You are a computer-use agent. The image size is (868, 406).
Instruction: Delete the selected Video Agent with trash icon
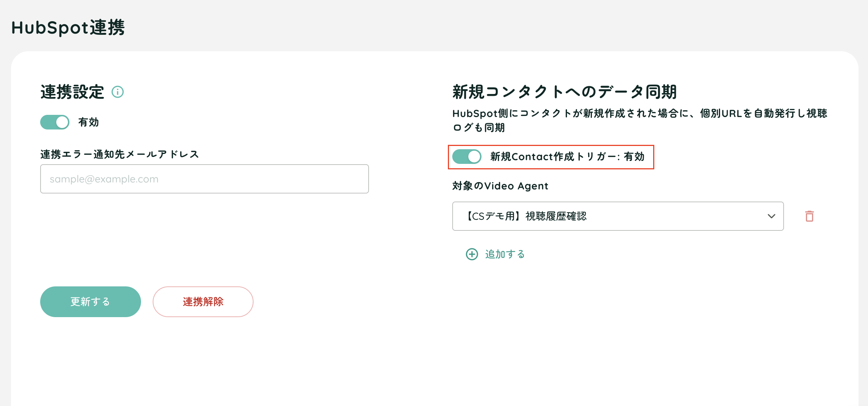pos(810,216)
